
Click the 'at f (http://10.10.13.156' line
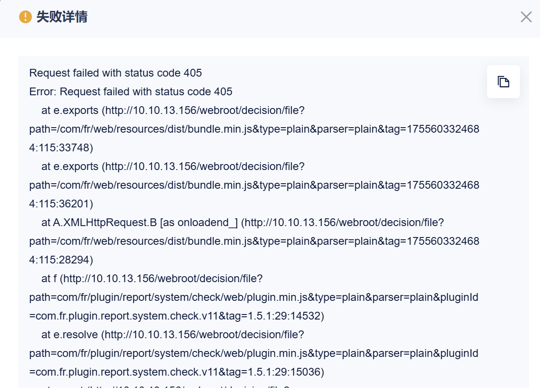tap(152, 279)
